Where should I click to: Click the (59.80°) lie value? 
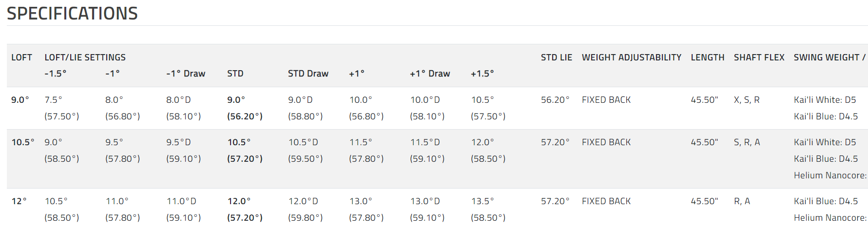click(306, 218)
